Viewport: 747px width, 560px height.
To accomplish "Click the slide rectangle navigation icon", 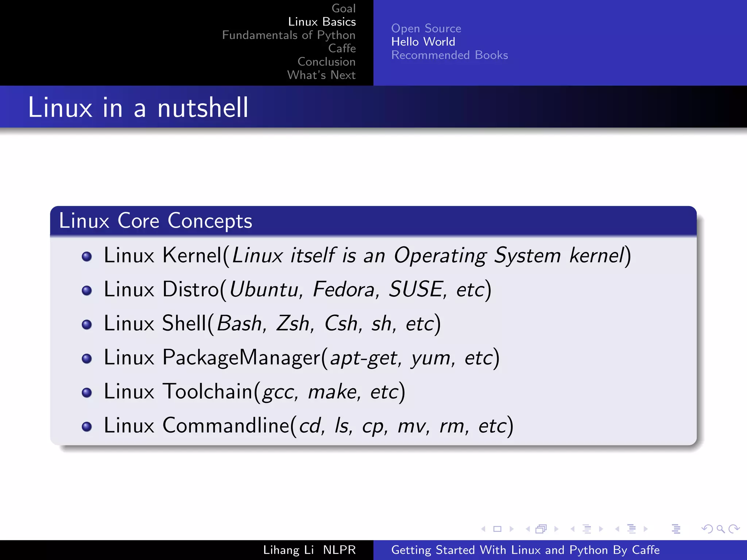I will click(498, 529).
